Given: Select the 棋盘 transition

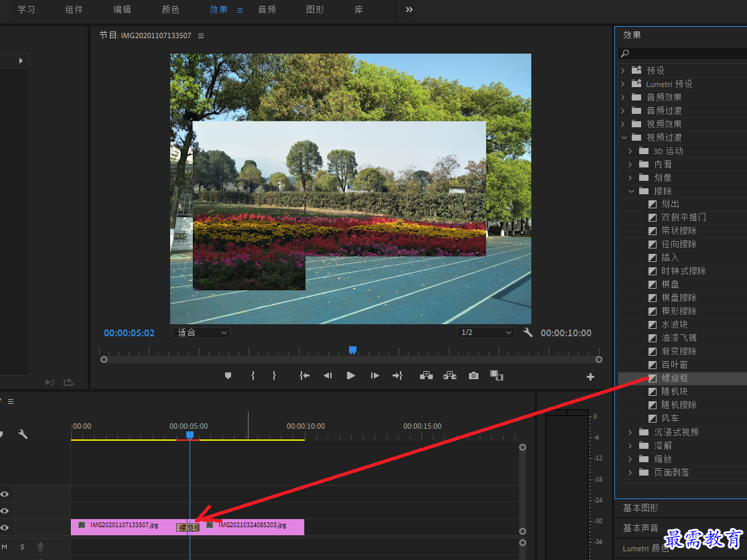Looking at the screenshot, I should point(670,284).
